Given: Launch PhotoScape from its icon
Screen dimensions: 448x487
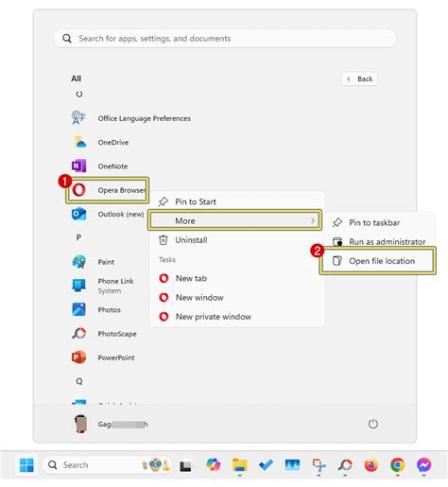Looking at the screenshot, I should [x=78, y=333].
